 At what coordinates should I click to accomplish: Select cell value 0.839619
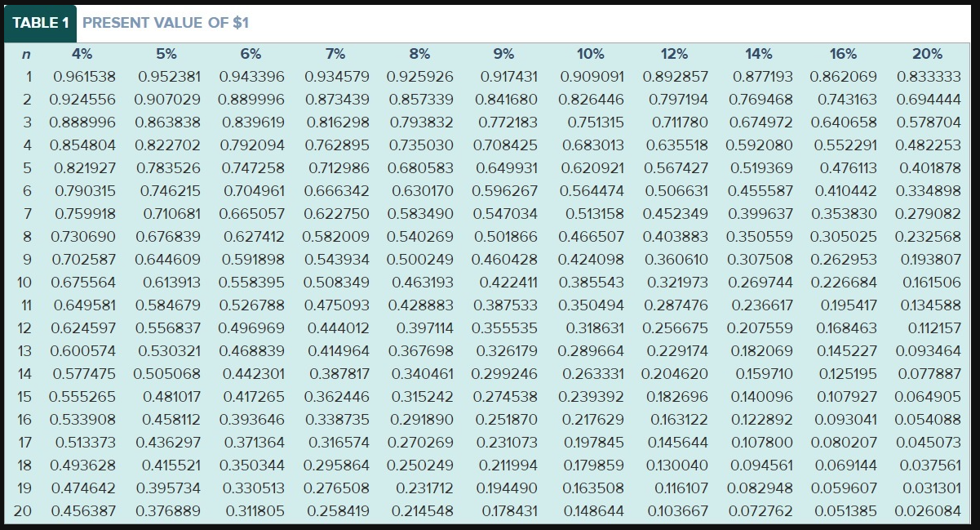pos(253,122)
